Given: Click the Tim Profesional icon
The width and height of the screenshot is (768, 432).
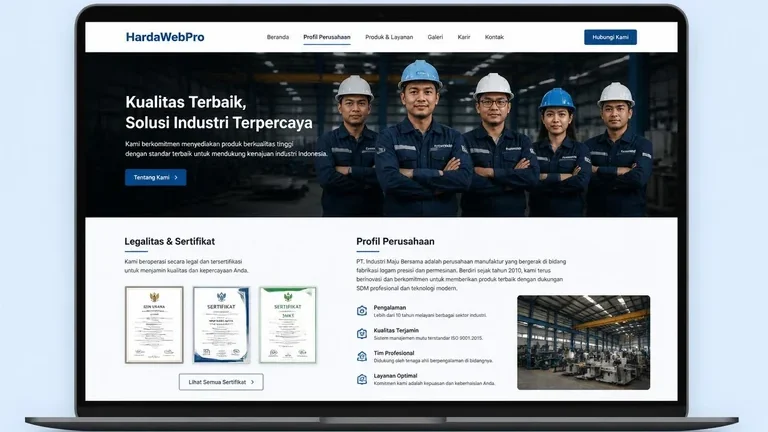Looking at the screenshot, I should (x=362, y=356).
